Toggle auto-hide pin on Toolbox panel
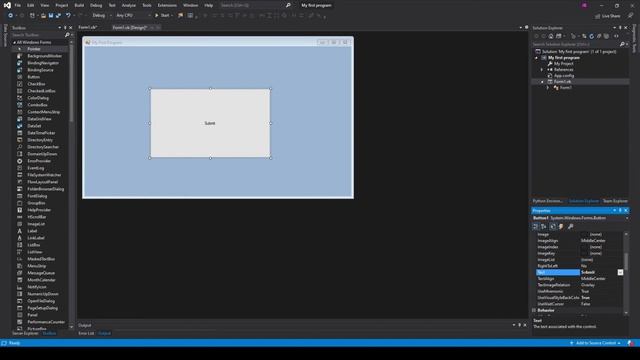Viewport: 640px width, 360px height. click(x=65, y=28)
